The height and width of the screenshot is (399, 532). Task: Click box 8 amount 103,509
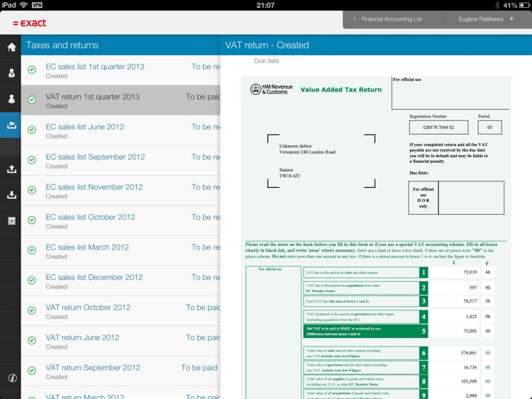[x=469, y=381]
